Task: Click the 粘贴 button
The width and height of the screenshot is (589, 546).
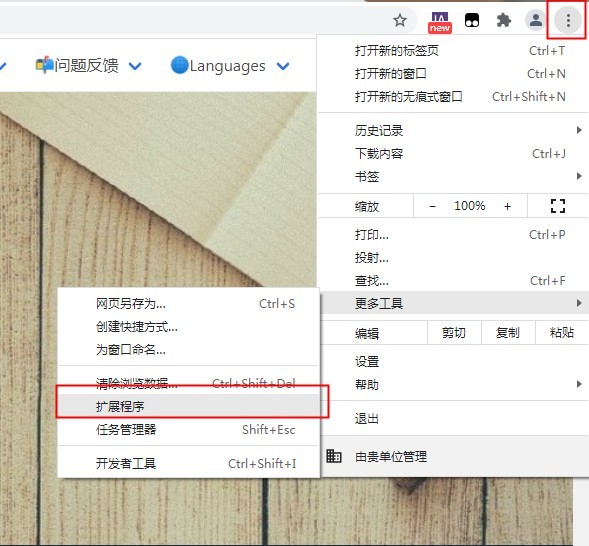Action: [x=562, y=333]
